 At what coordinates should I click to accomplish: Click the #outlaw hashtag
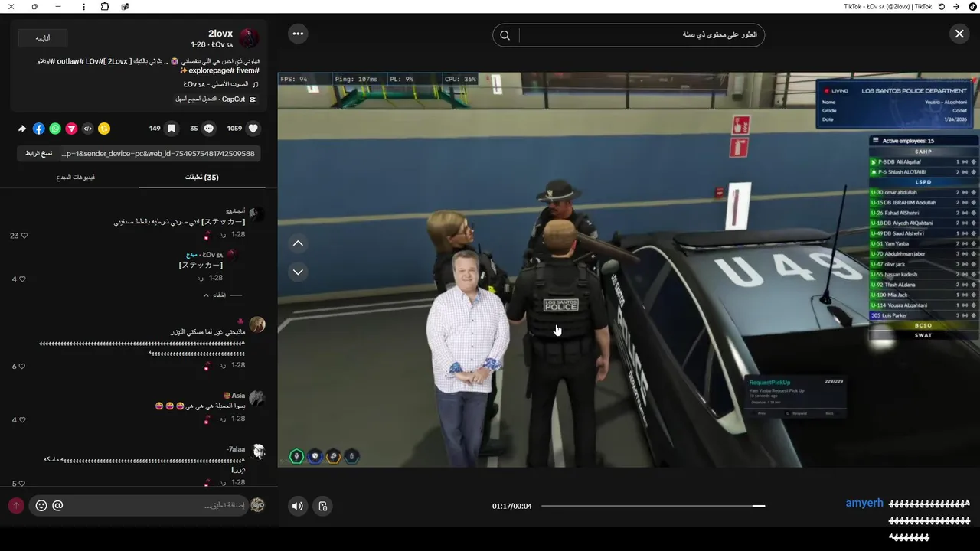coord(70,60)
